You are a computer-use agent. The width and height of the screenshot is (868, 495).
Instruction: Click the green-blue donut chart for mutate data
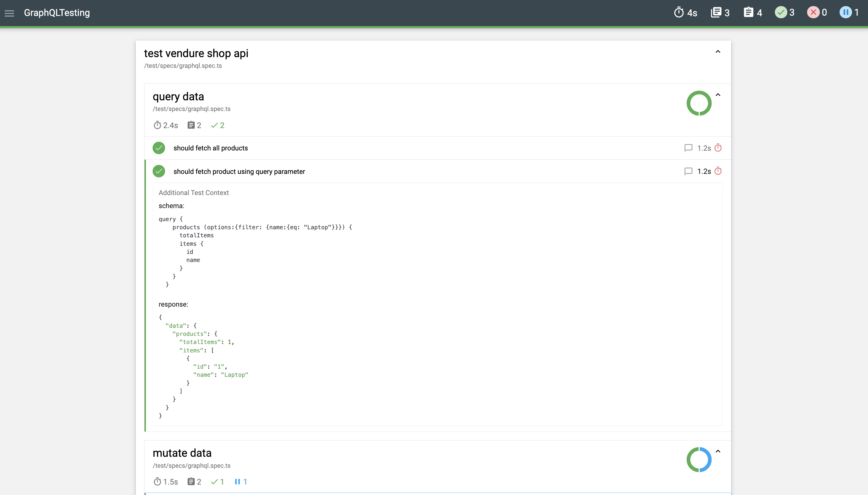pos(699,460)
